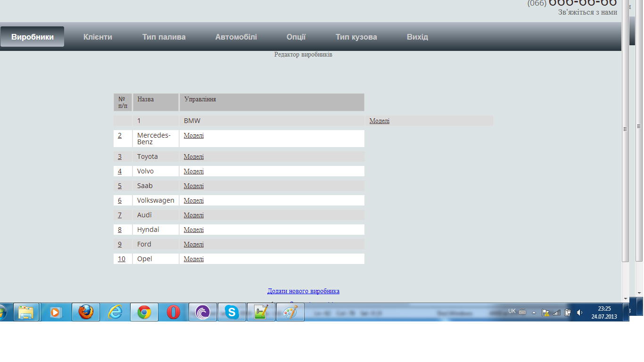644x362 pixels.
Task: Click row number 10 link
Action: 122,259
